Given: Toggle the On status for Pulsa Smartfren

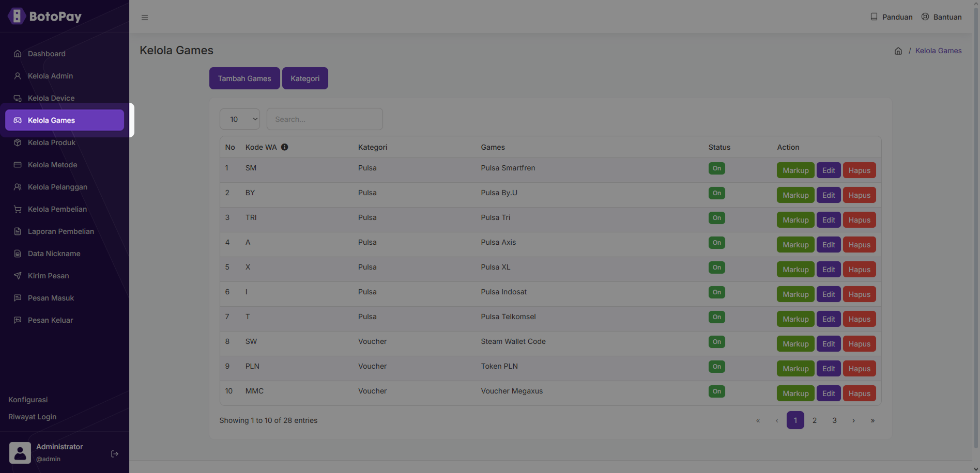Looking at the screenshot, I should point(716,168).
